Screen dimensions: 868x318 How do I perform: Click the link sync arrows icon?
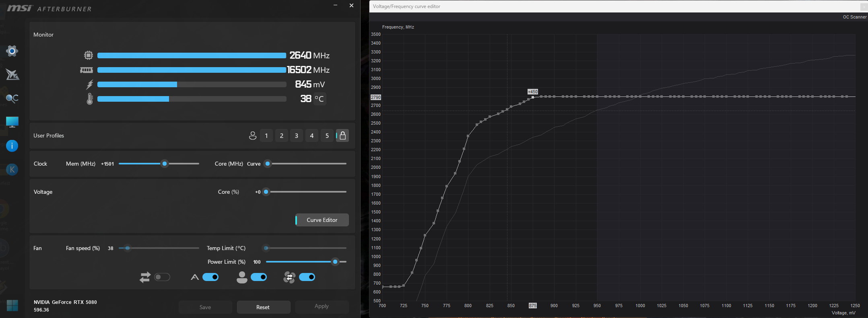click(145, 277)
